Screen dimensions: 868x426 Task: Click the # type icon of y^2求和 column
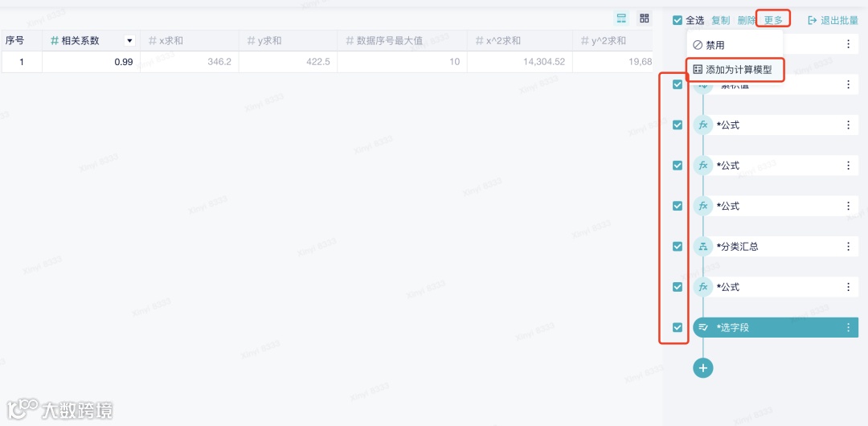point(584,40)
